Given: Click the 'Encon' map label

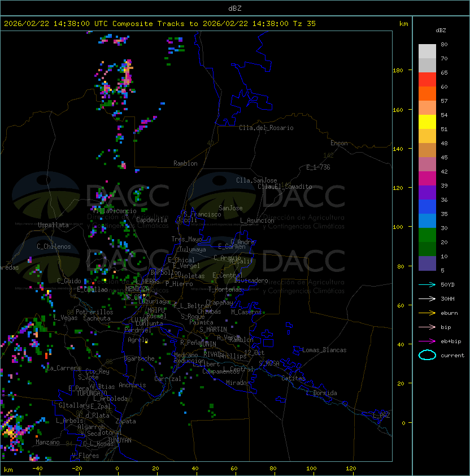Looking at the screenshot, I should [339, 143].
